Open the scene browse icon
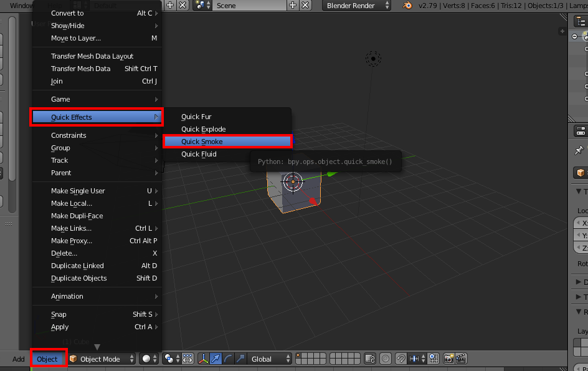588x371 pixels. click(202, 5)
